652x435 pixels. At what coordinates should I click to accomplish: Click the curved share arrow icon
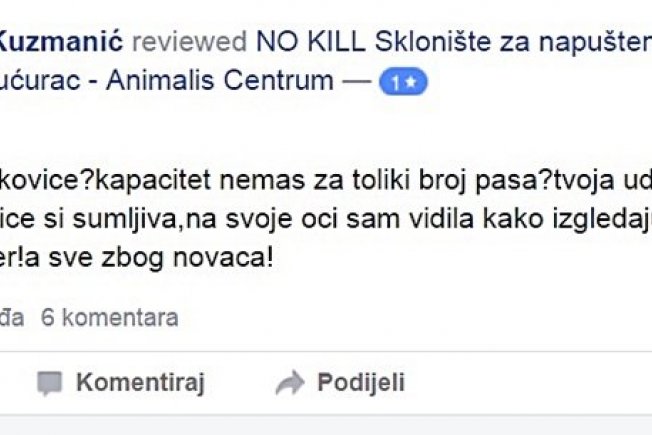290,382
